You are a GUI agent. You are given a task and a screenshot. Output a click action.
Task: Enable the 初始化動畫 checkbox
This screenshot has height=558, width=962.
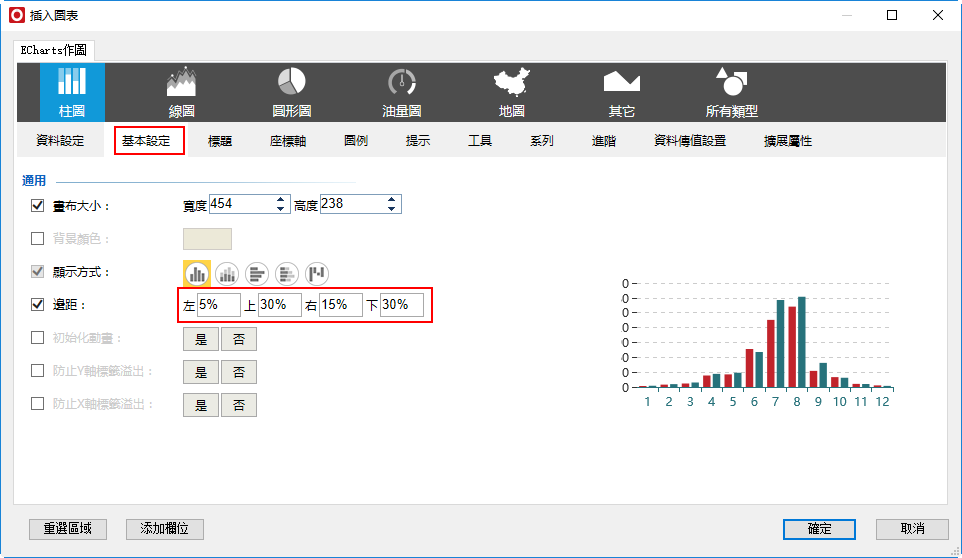click(x=38, y=338)
